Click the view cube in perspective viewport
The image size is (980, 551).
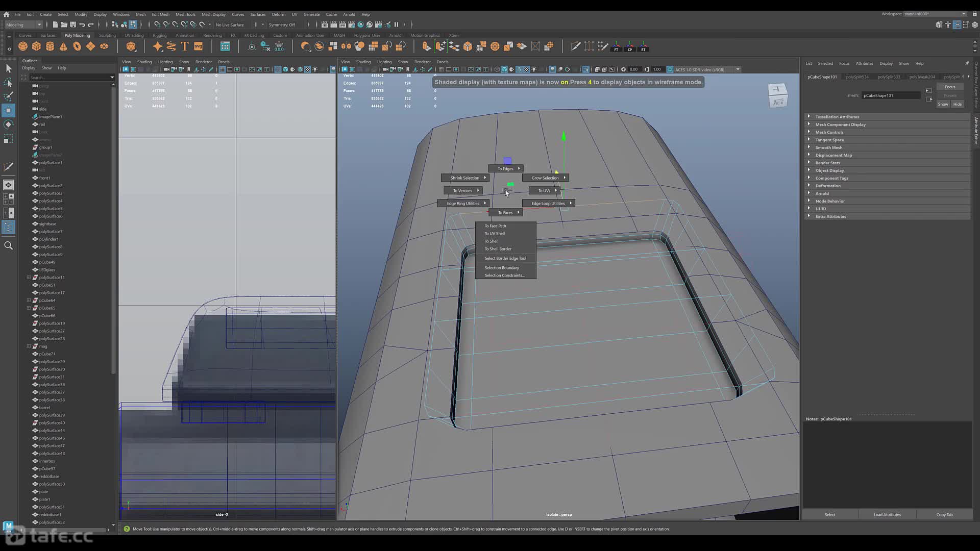pyautogui.click(x=778, y=95)
